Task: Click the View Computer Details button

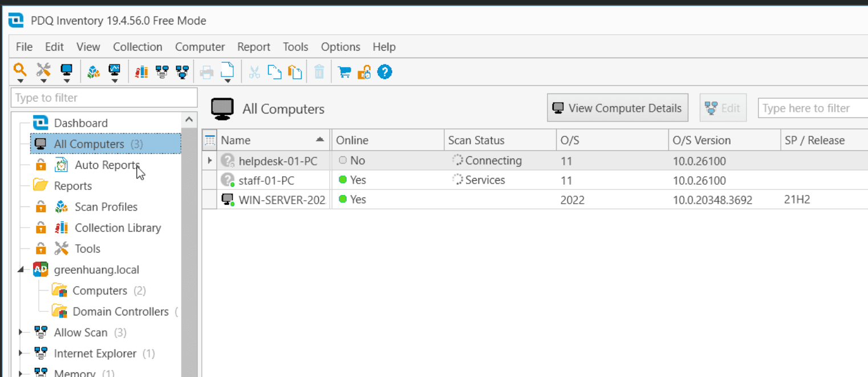Action: tap(618, 108)
